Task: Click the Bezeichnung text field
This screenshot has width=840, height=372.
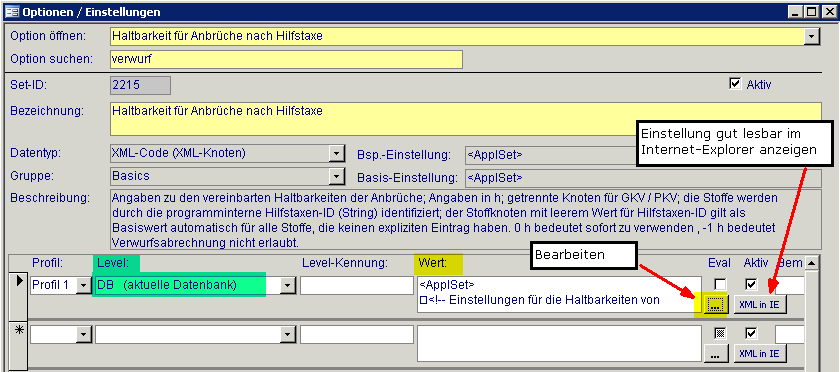Action: 466,119
